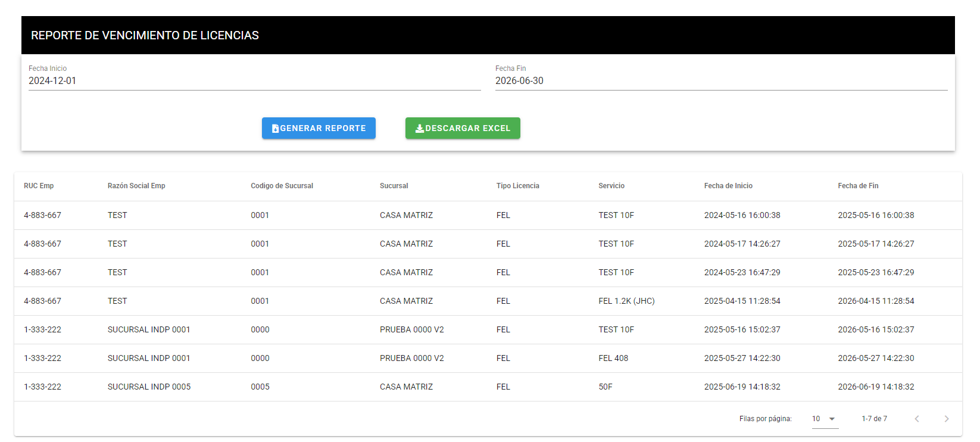Go to previous page arrow
This screenshot has height=442, width=980.
click(917, 419)
